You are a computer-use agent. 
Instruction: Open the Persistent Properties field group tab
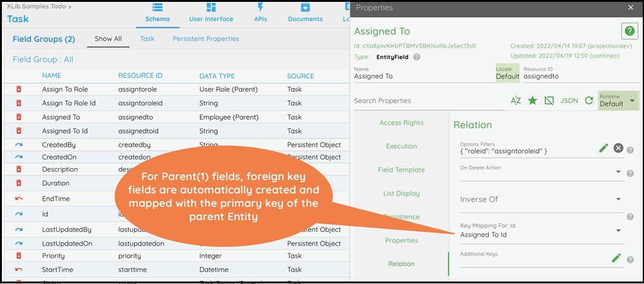pyautogui.click(x=205, y=38)
